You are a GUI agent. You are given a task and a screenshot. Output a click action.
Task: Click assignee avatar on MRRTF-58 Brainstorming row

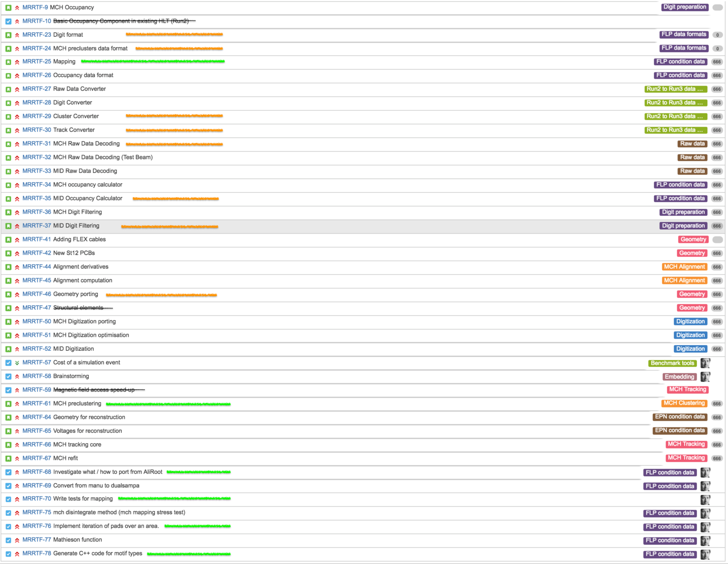click(x=705, y=377)
